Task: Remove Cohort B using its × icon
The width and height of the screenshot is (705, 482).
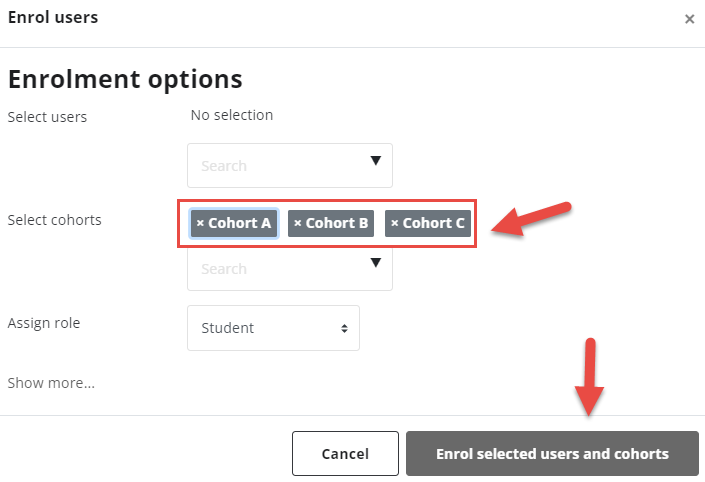Action: [x=298, y=223]
